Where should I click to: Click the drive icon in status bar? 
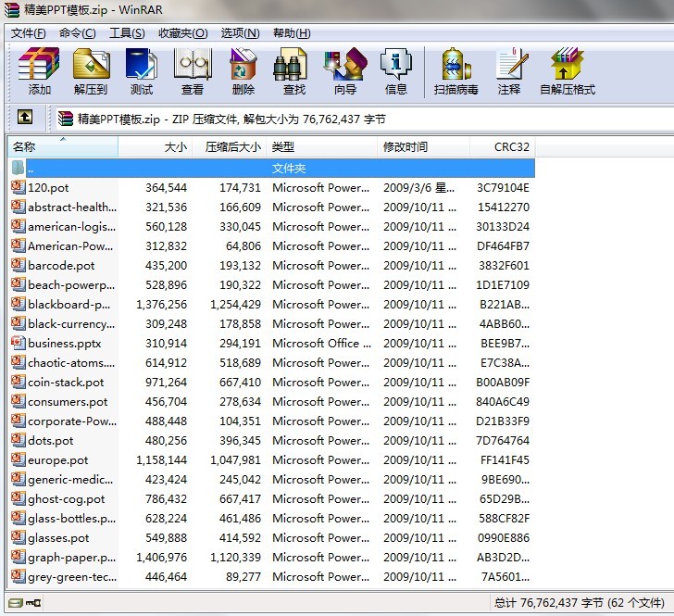click(16, 603)
